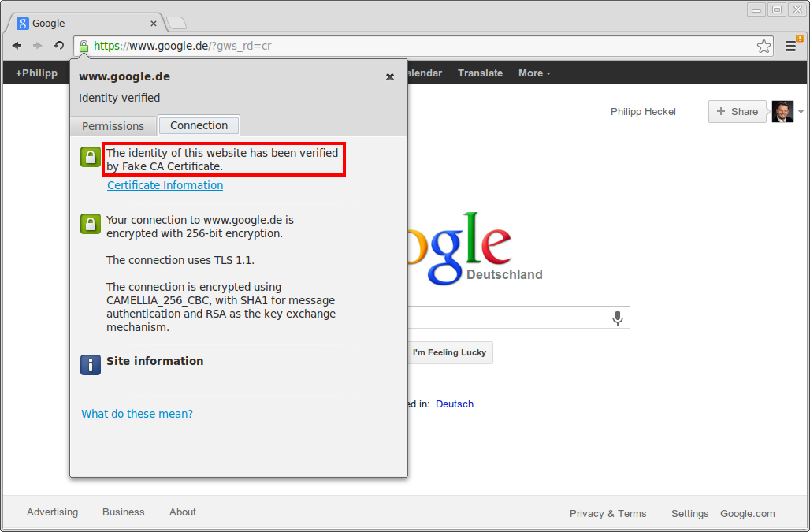This screenshot has width=810, height=532.
Task: Click the forward navigation arrow
Action: (x=37, y=46)
